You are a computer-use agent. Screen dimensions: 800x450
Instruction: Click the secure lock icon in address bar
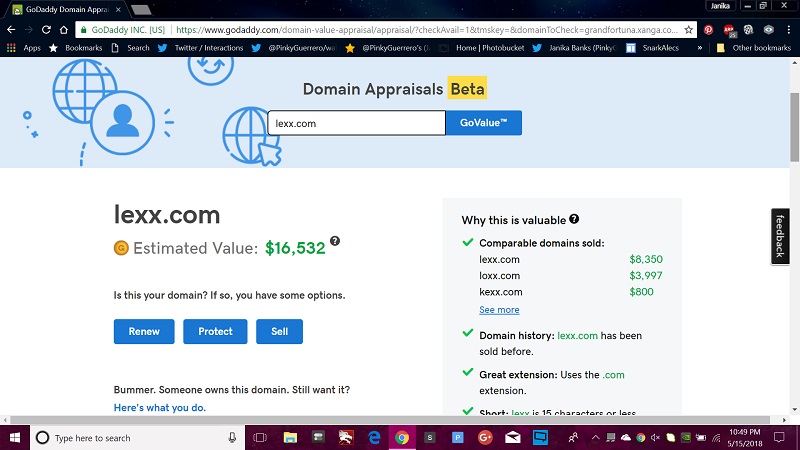[84, 30]
